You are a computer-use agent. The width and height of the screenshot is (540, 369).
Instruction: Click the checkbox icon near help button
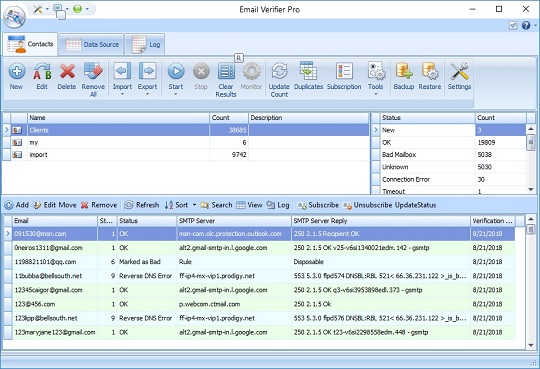coord(513,25)
